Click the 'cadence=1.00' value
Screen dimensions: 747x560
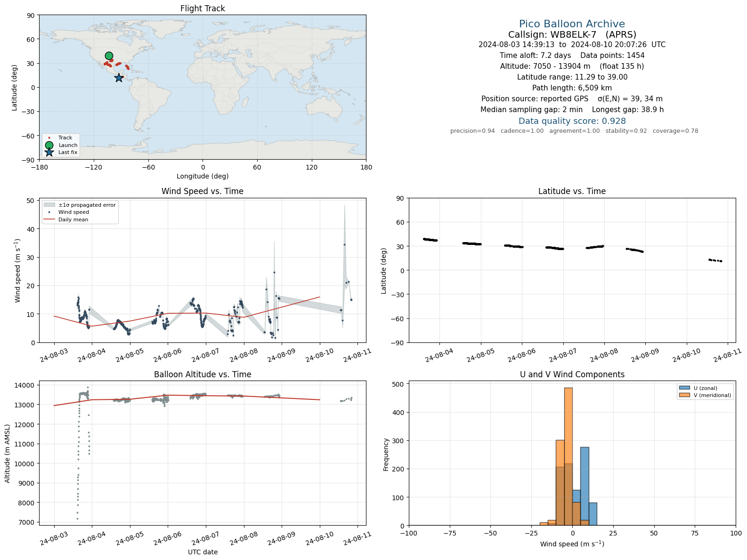coord(522,131)
